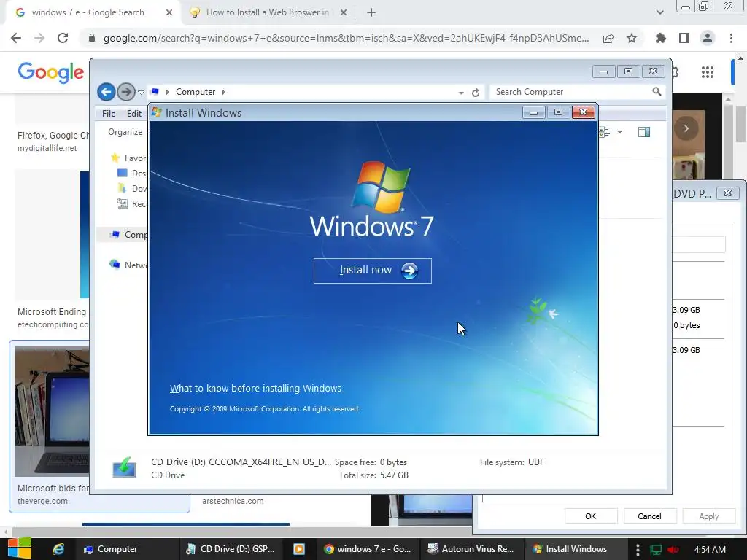This screenshot has width=747, height=560.
Task: Toggle Chrome side panel icon
Action: point(684,38)
